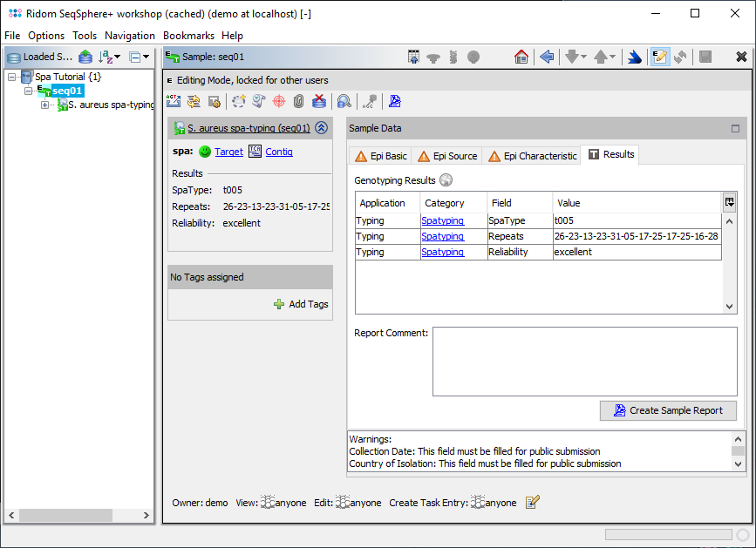Click the Home icon in sample toolbar
This screenshot has height=548, width=756.
click(x=521, y=57)
